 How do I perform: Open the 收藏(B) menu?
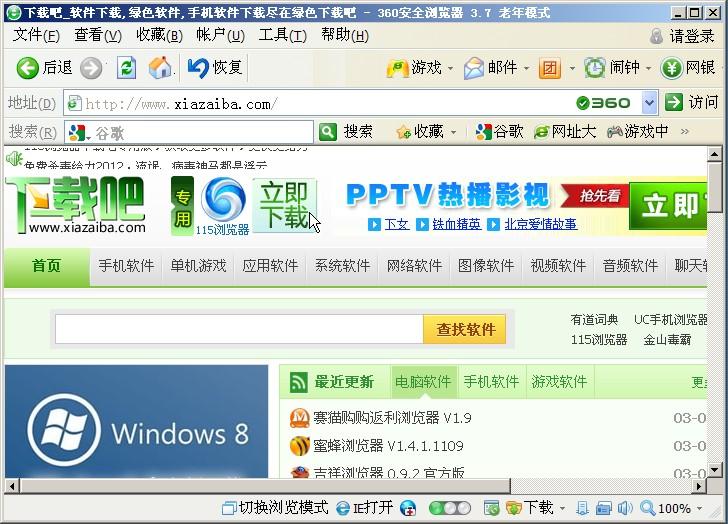(x=159, y=35)
